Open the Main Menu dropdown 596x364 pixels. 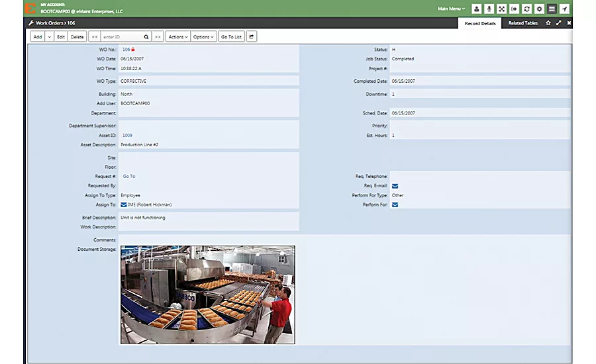451,9
